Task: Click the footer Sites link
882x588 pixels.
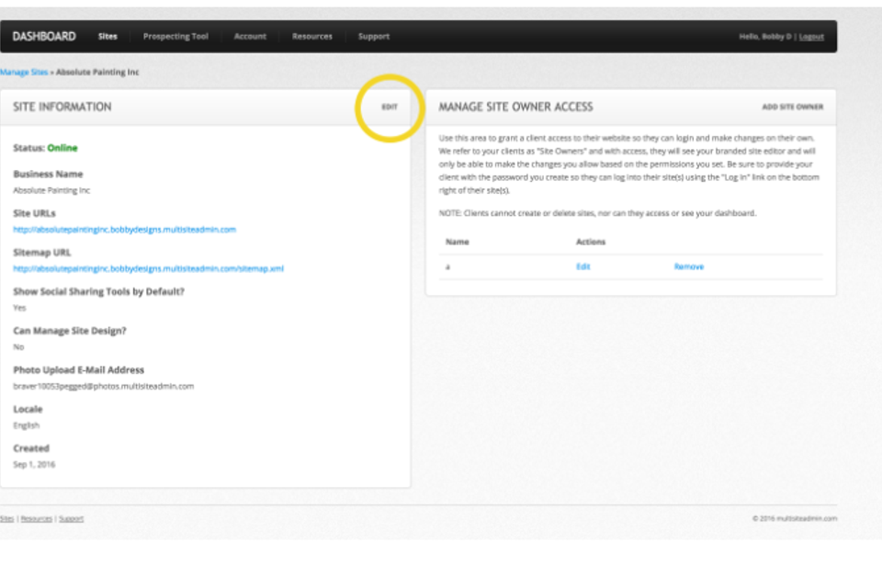Action: [x=6, y=519]
